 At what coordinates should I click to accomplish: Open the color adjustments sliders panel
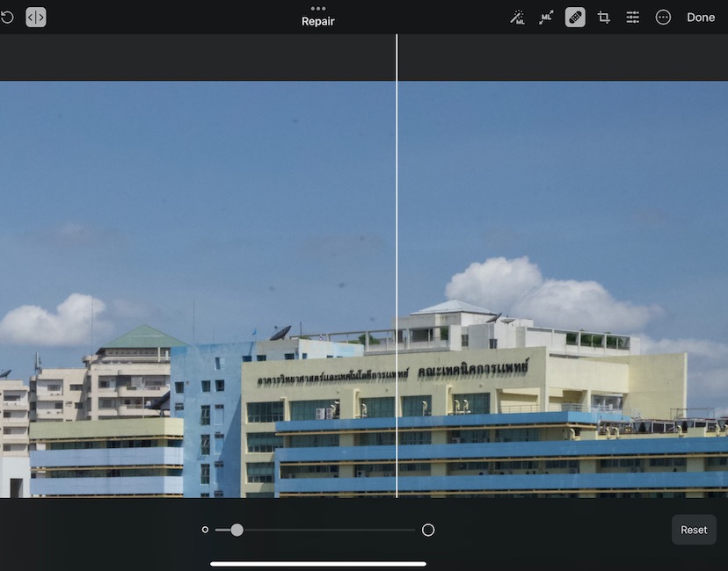click(632, 18)
